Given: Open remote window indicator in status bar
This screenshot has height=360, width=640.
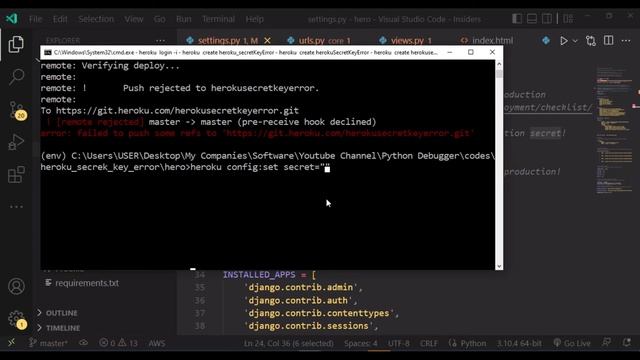Looking at the screenshot, I should click(11, 343).
